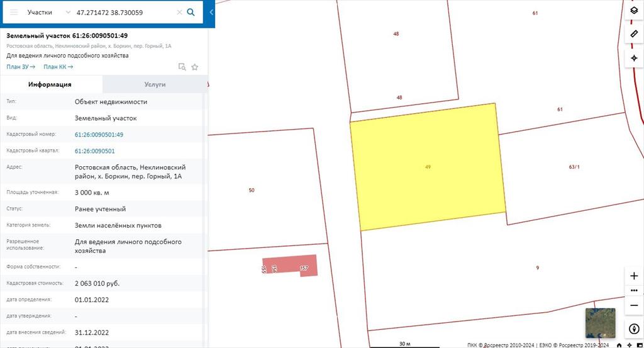Screen dimensions: 644x348
Task: Select the Информация tab
Action: tap(50, 84)
